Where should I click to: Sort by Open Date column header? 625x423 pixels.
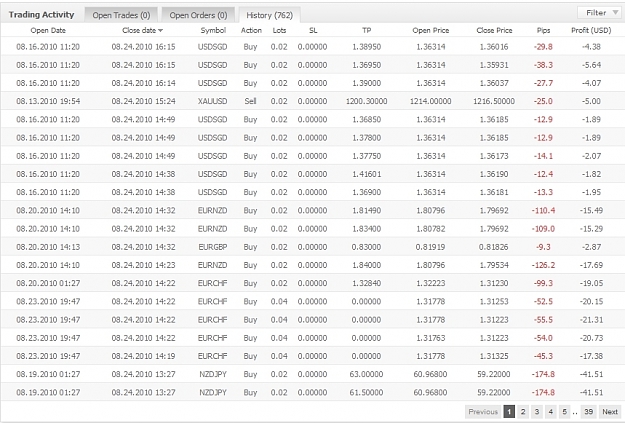(48, 30)
